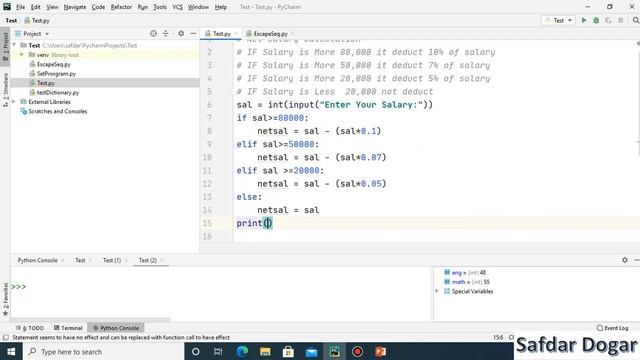Open File Explorer from taskbar

(x=265, y=351)
